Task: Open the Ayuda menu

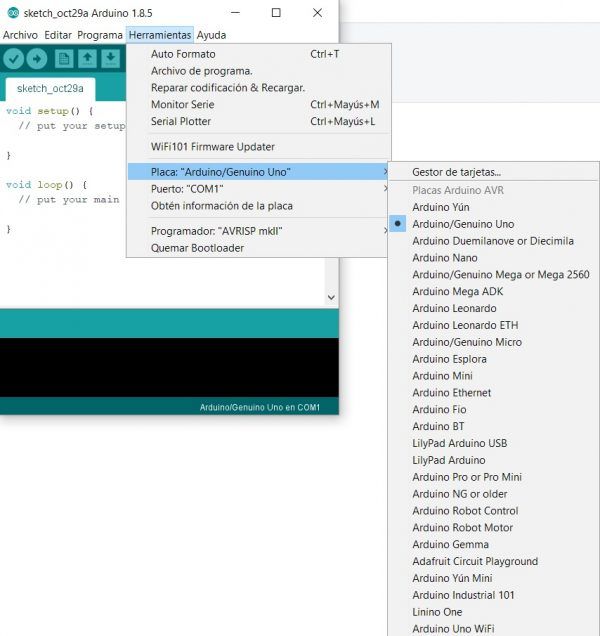Action: click(211, 35)
